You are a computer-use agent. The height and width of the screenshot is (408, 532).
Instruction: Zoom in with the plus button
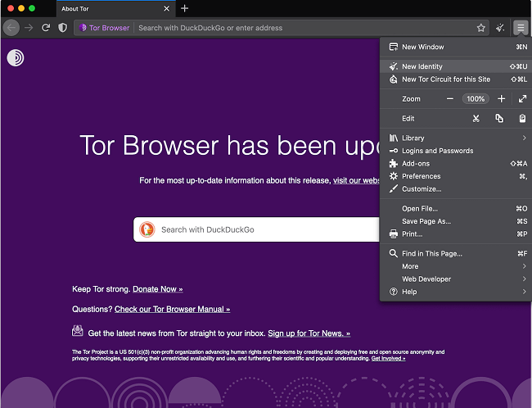(501, 99)
